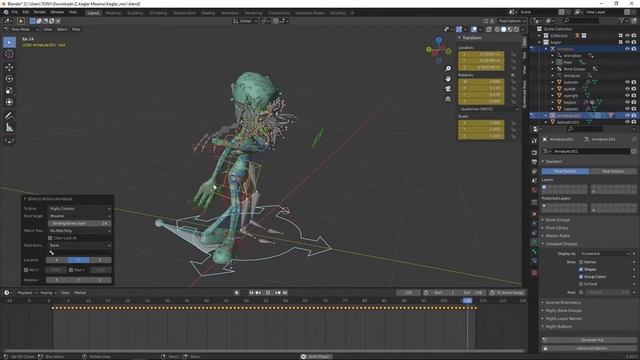Click the Pose Position button
The height and width of the screenshot is (360, 640).
point(565,171)
